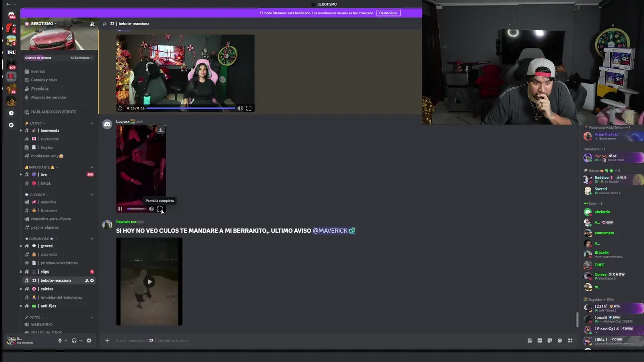Screen dimensions: 644x362
Task: Pause the Luciuxx video
Action: point(120,209)
